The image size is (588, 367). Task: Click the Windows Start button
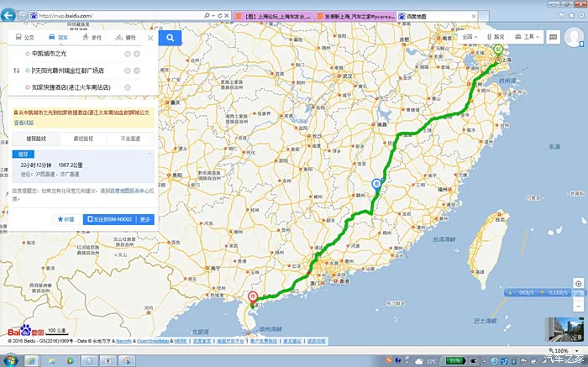pyautogui.click(x=10, y=360)
